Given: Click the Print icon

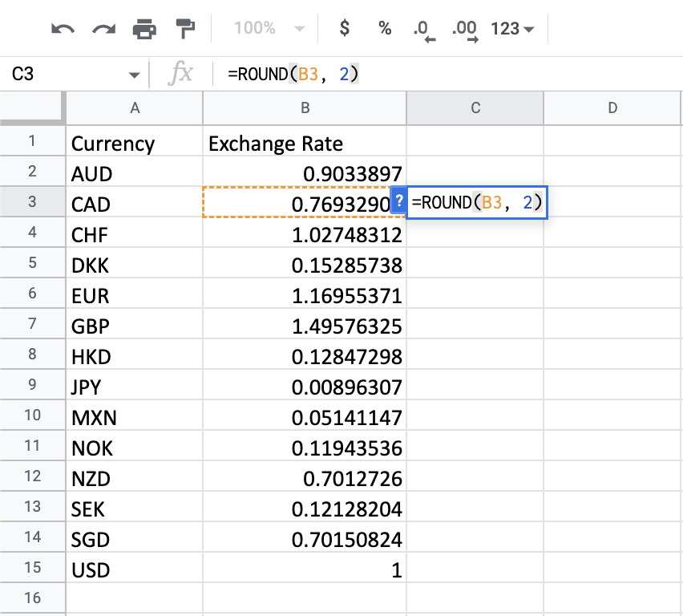Looking at the screenshot, I should (144, 29).
